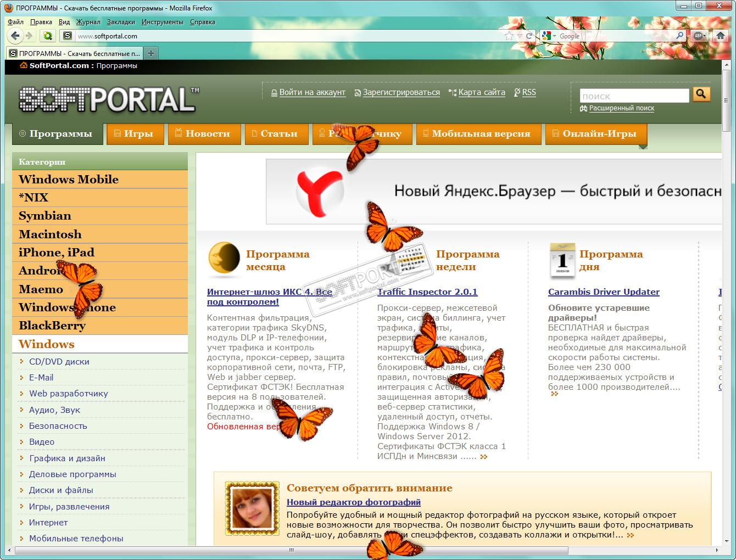The height and width of the screenshot is (560, 736).
Task: Click the SoftPortal logo
Action: pyautogui.click(x=109, y=99)
